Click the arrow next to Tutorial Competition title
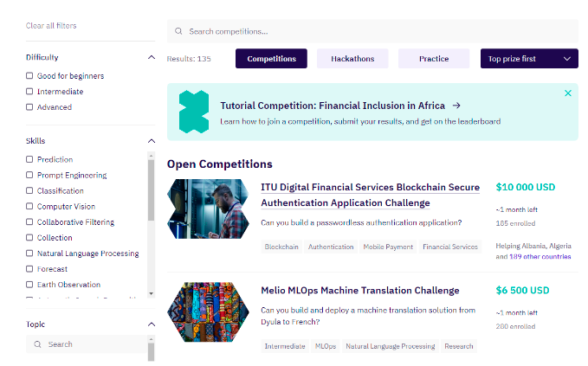Viewport: 588px width, 366px height. (x=456, y=106)
